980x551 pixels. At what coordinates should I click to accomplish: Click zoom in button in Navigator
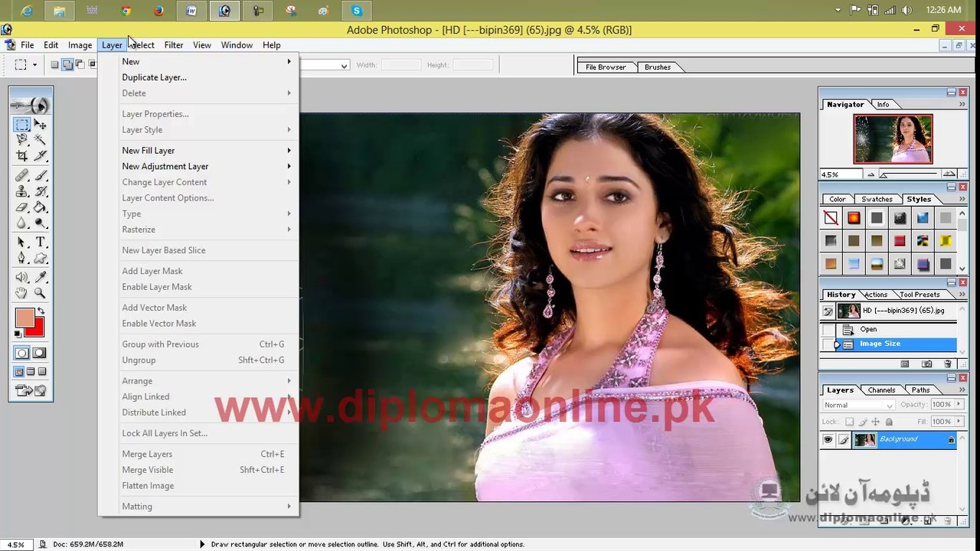click(949, 174)
